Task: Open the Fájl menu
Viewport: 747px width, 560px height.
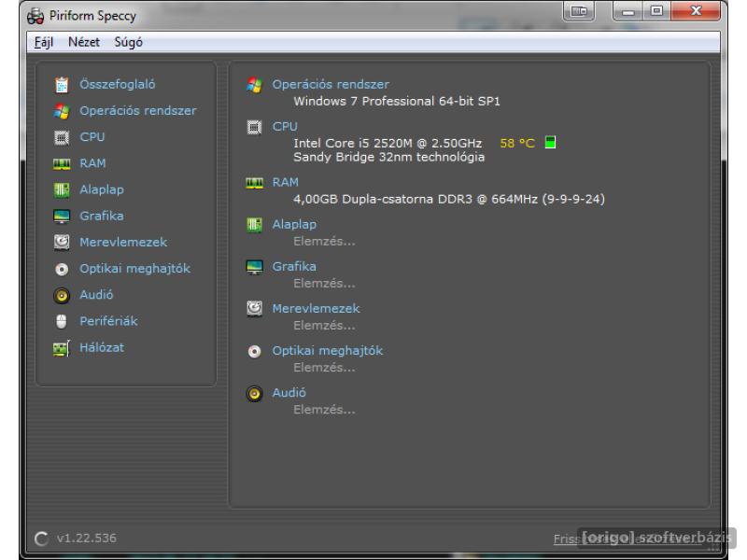Action: coord(43,42)
